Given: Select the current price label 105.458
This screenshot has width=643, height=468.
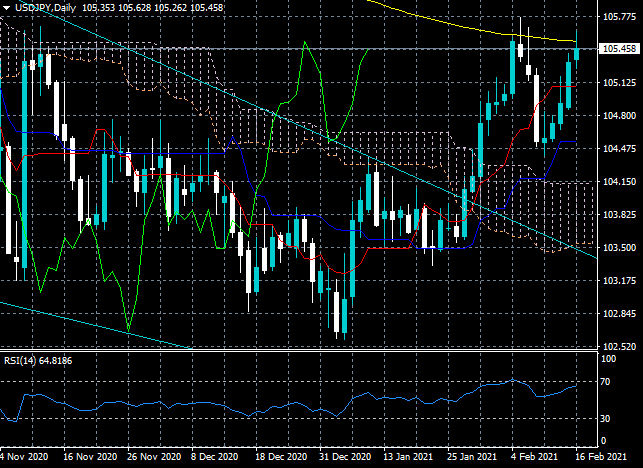Looking at the screenshot, I should click(619, 49).
